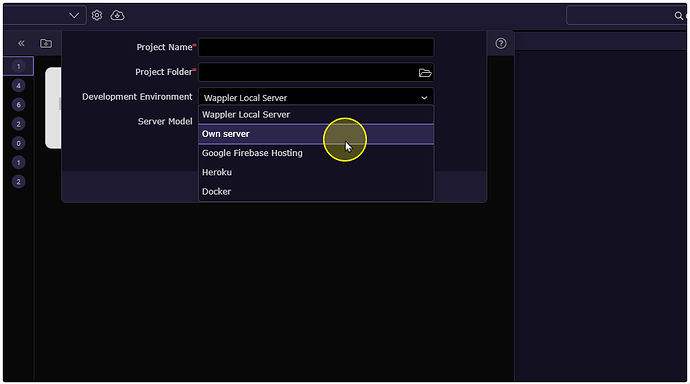
Task: Click the search magnifier icon
Action: click(x=679, y=16)
